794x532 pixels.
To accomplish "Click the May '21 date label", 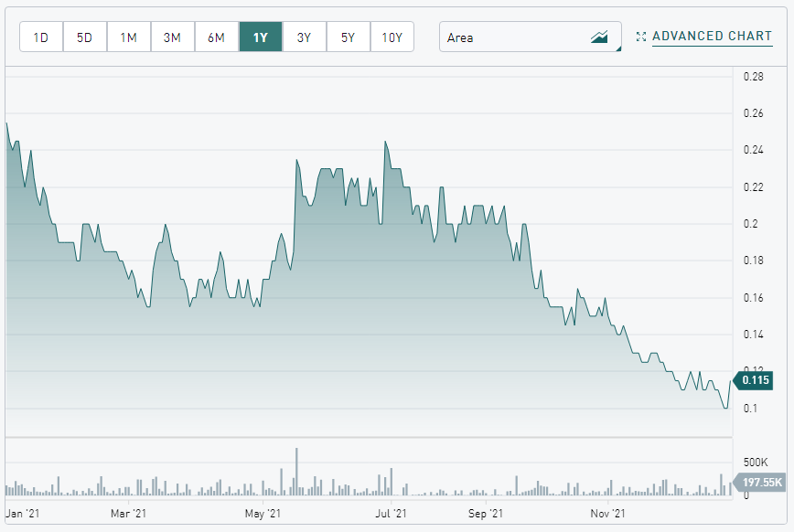I will point(263,514).
